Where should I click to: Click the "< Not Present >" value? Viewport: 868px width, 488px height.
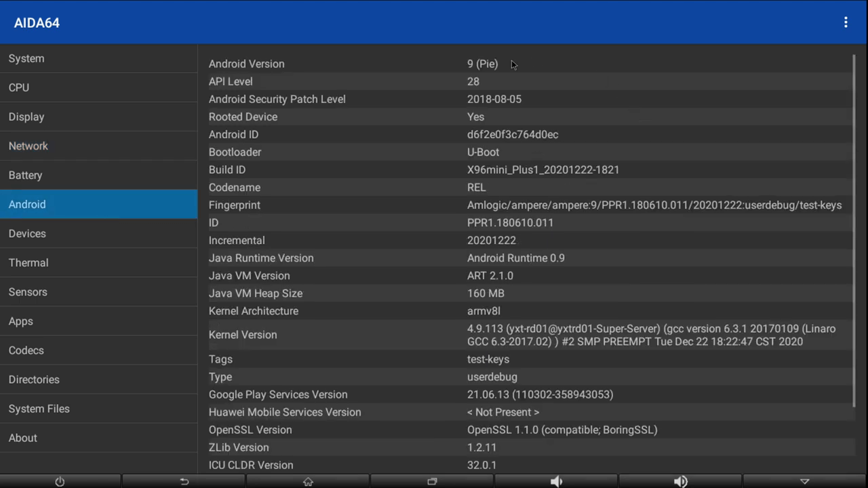(x=503, y=412)
